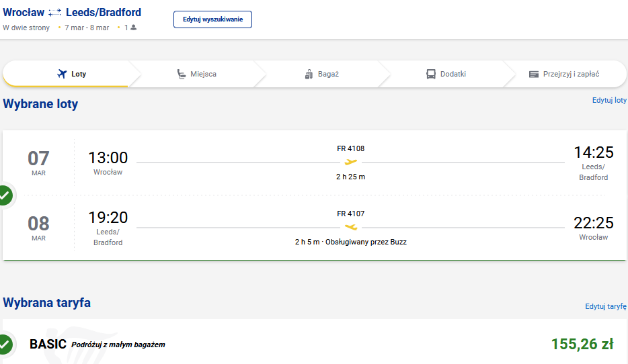Viewport: 628px width, 364px height.
Task: Click the yellow plane icon under FR 4108
Action: point(351,162)
